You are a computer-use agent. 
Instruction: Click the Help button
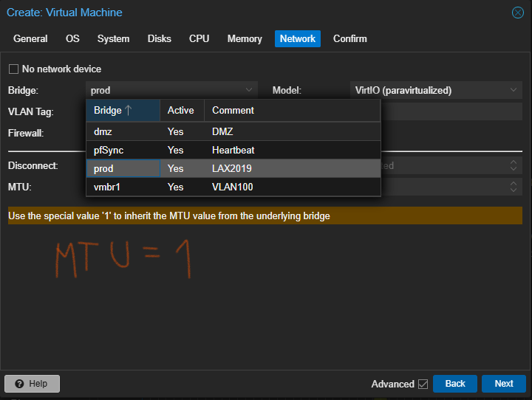pyautogui.click(x=32, y=384)
